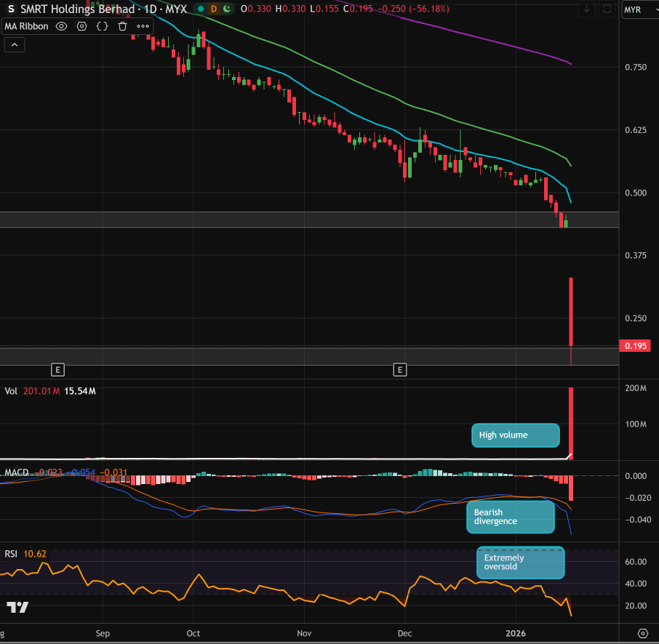
Task: Click the moon post-market session icon
Action: tap(227, 9)
